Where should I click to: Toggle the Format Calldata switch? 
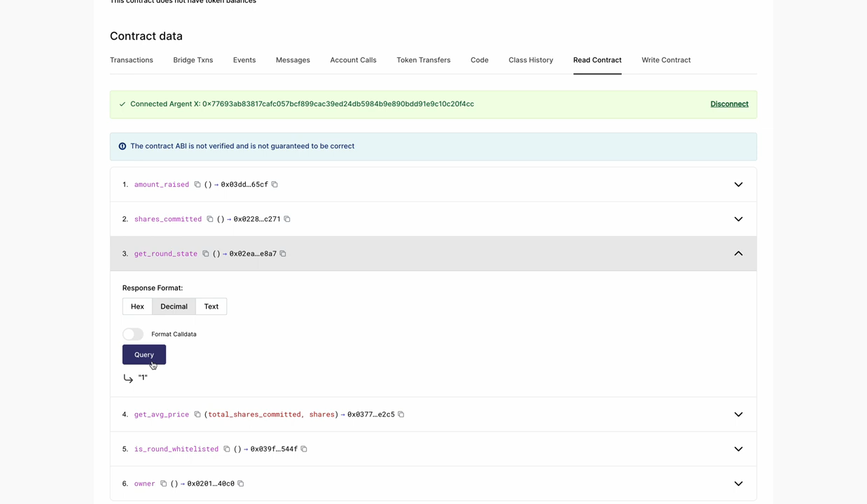[x=133, y=335]
